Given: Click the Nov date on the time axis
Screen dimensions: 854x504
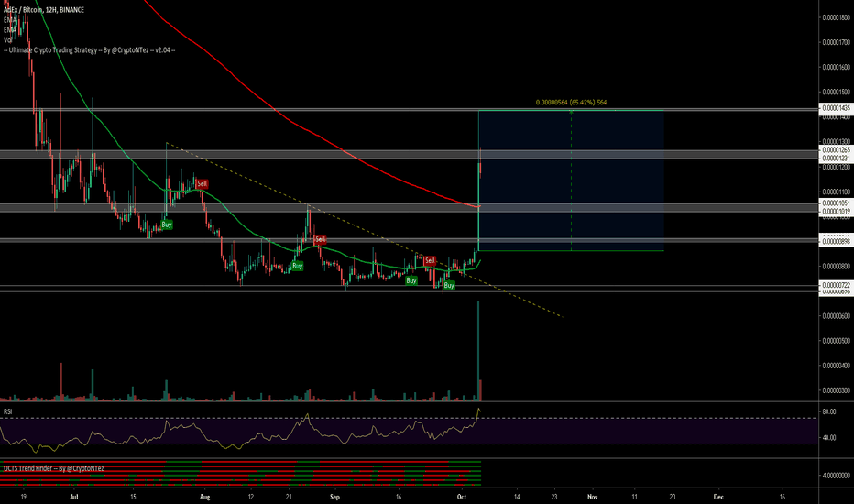Looking at the screenshot, I should coord(593,497).
